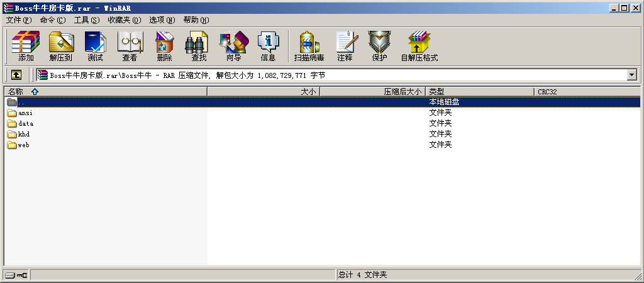Choose 自解压格式 (SFX) toolbar icon
Viewport: 644px width, 283px height.
click(x=419, y=46)
